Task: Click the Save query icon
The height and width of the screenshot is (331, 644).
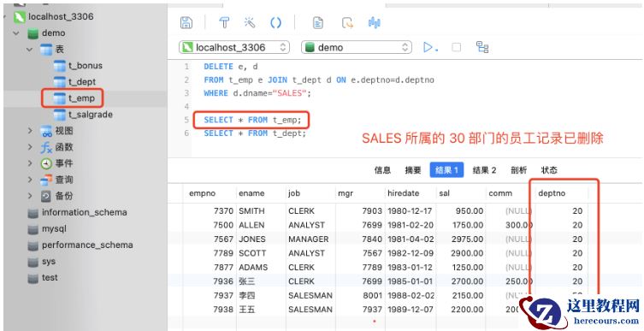Action: point(186,22)
